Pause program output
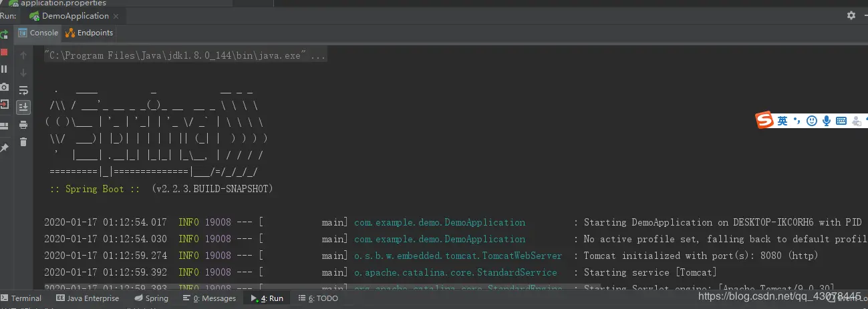 click(x=3, y=69)
